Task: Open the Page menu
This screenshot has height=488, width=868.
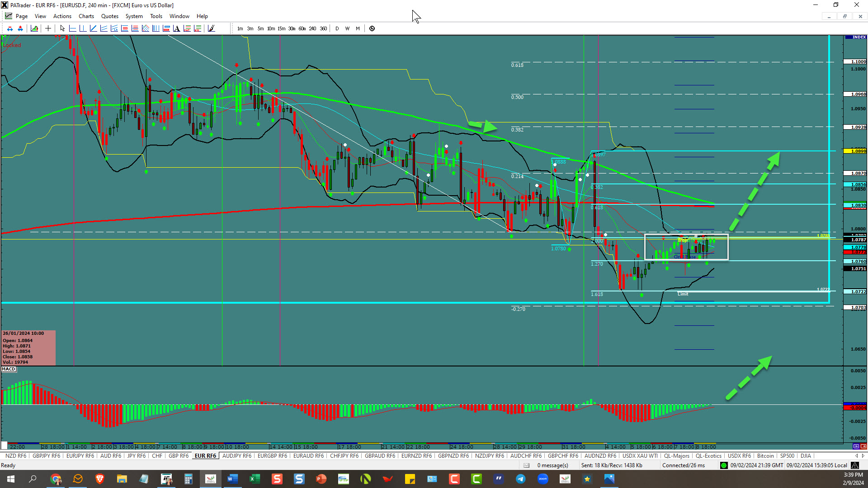Action: [x=21, y=16]
